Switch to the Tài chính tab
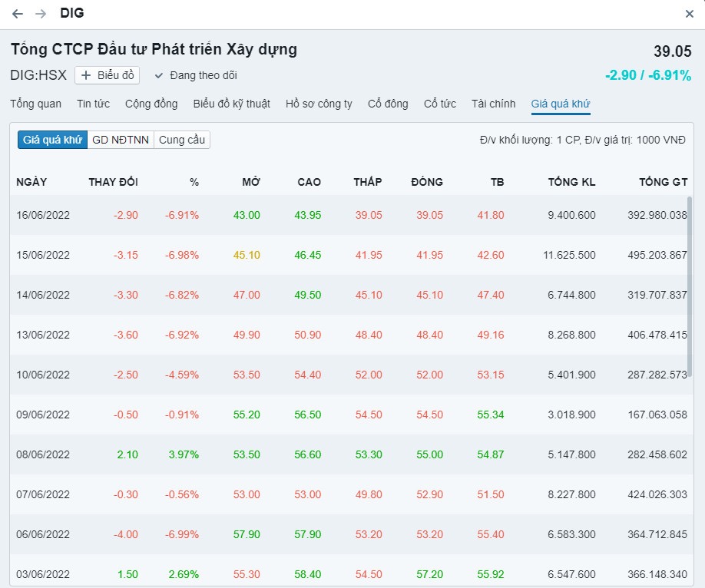705x588 pixels. (x=493, y=104)
